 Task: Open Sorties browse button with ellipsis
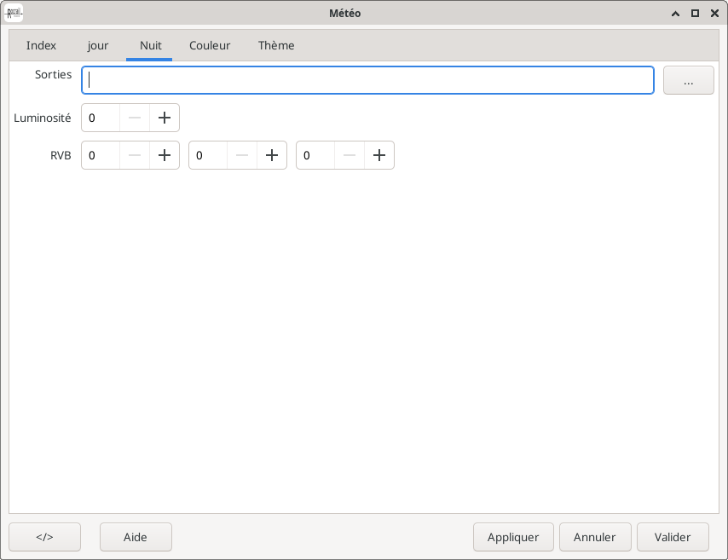point(688,80)
